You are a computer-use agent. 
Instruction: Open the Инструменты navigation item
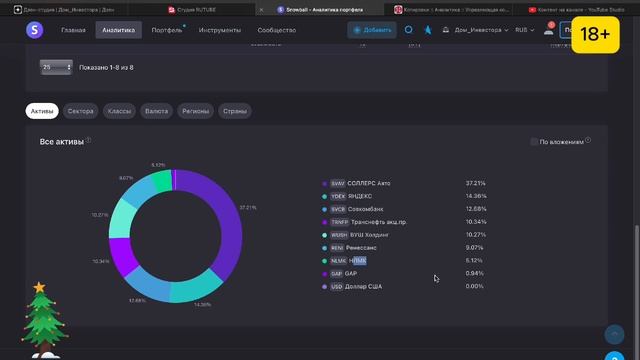click(220, 30)
